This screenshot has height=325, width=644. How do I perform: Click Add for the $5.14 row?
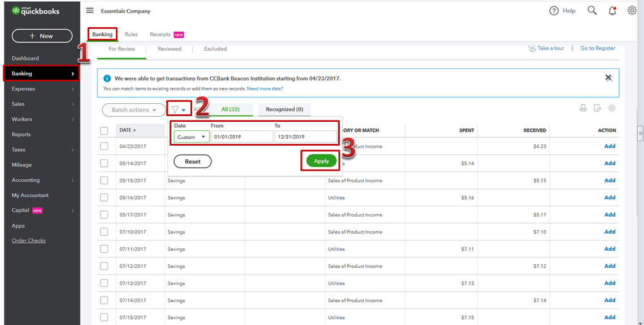tap(610, 164)
